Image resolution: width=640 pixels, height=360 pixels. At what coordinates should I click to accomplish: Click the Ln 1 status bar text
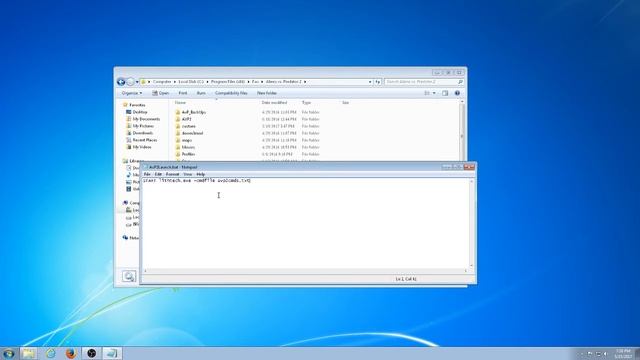406,279
